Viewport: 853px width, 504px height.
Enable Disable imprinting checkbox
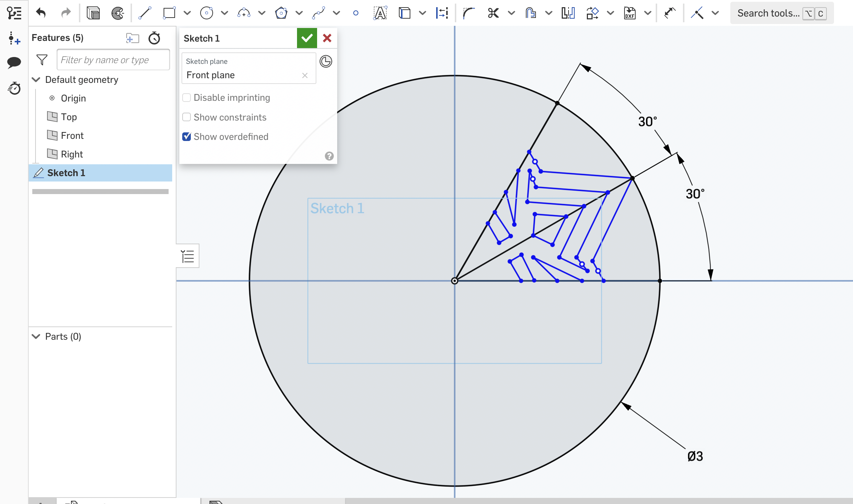point(187,98)
